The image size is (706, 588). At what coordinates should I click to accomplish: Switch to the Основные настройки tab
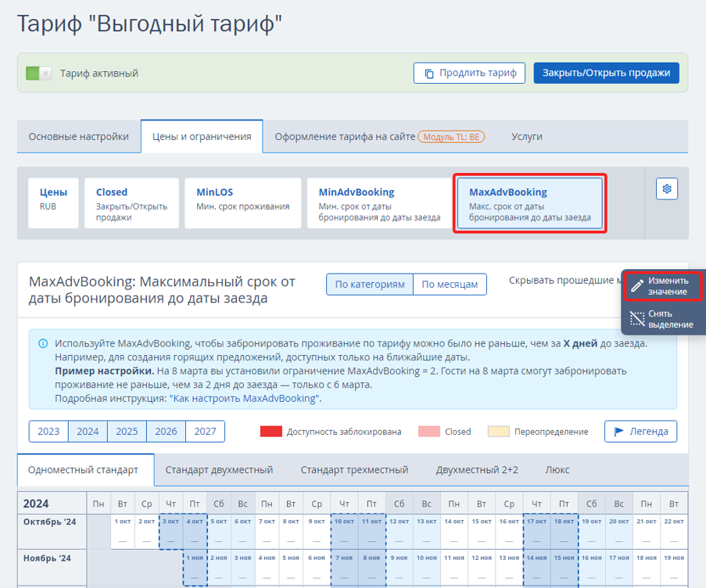[79, 136]
